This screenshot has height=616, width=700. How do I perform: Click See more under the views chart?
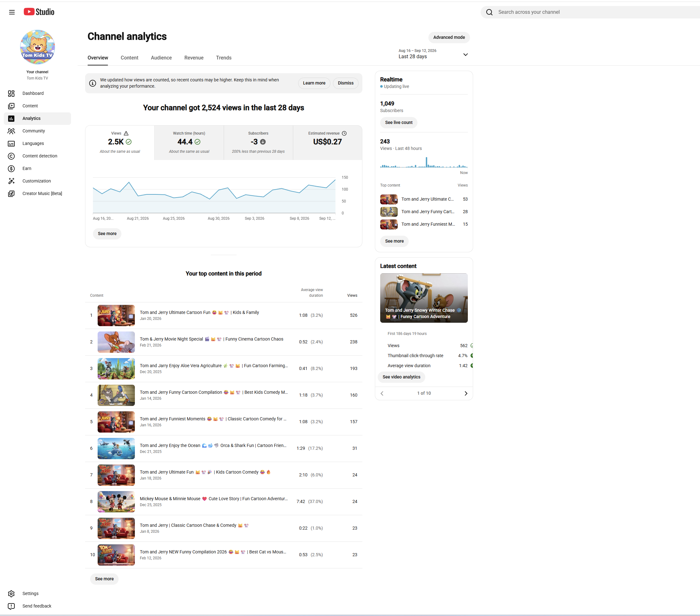tap(107, 234)
